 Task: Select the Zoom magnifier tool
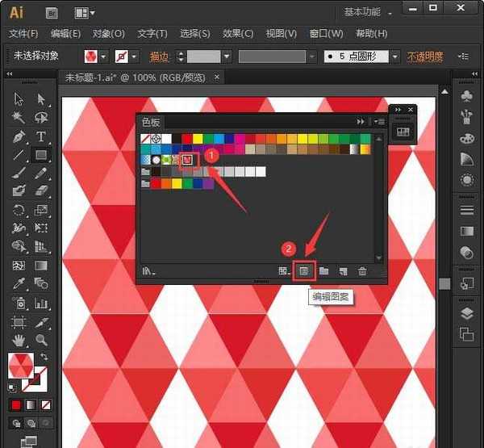[x=40, y=340]
